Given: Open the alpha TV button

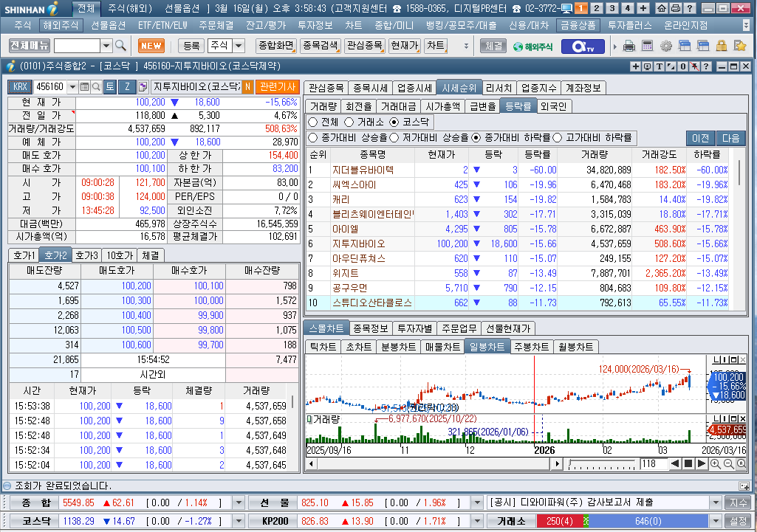Looking at the screenshot, I should tap(583, 46).
